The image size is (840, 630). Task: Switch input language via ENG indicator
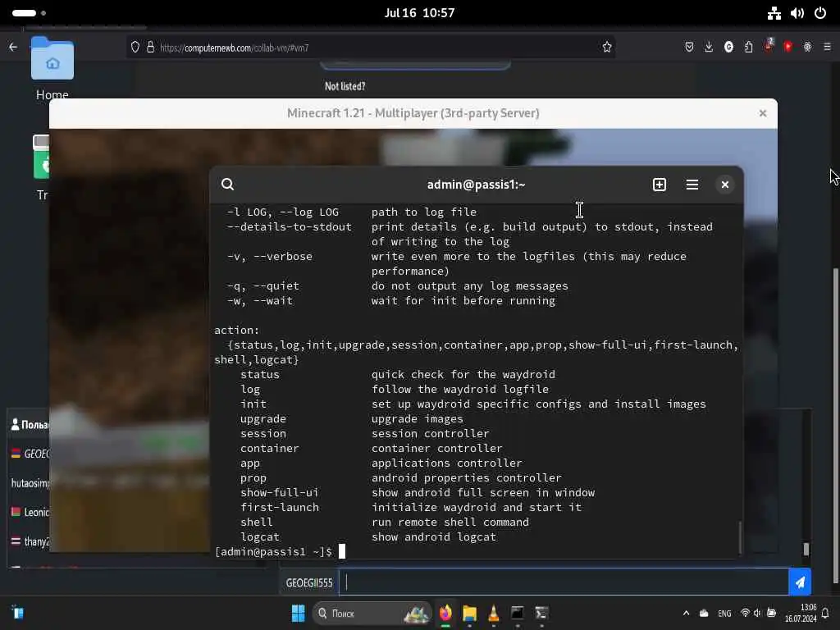pyautogui.click(x=724, y=614)
